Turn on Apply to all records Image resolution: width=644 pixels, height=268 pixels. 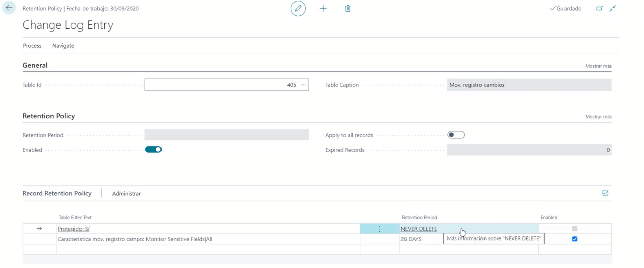pos(456,135)
